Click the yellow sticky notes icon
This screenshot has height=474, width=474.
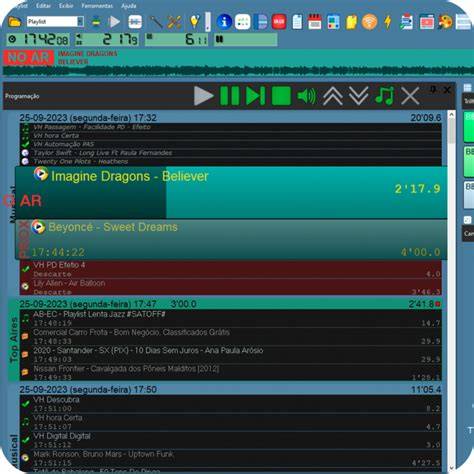click(x=351, y=22)
